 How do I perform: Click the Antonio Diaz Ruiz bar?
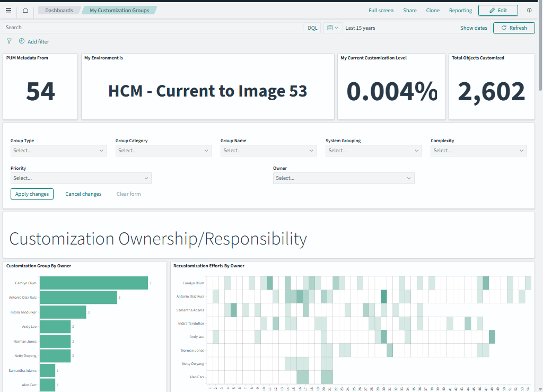tap(78, 298)
